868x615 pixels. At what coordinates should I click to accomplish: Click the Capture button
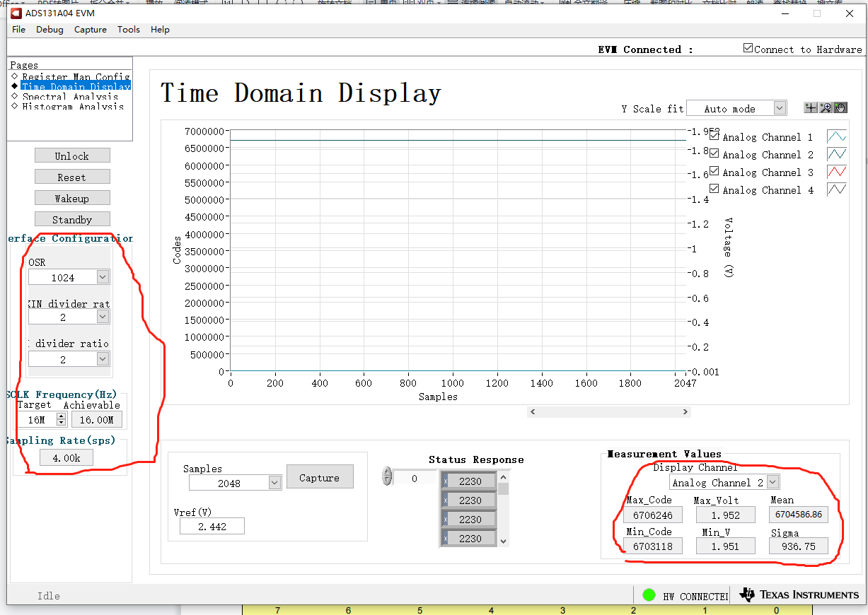pyautogui.click(x=319, y=477)
